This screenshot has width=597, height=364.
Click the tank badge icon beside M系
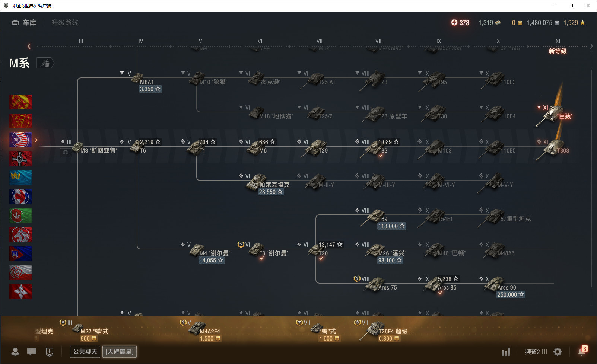[x=45, y=63]
